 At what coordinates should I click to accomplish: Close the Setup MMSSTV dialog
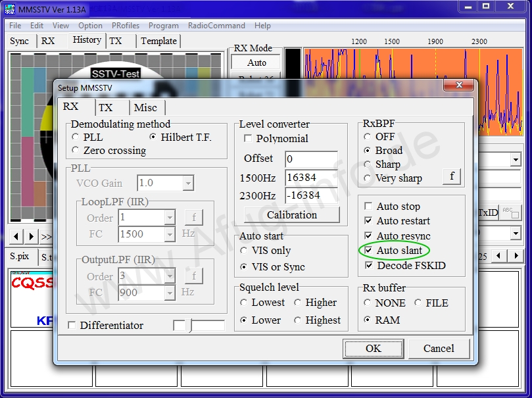tap(458, 85)
